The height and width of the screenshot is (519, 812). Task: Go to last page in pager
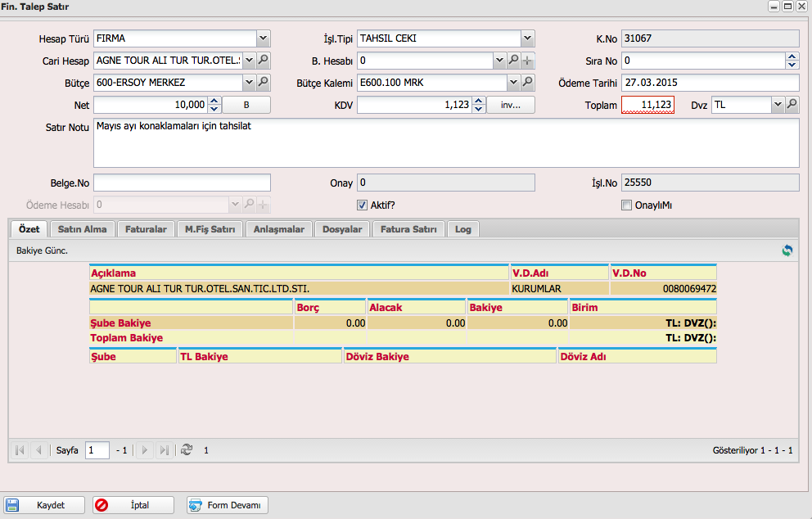coord(165,450)
